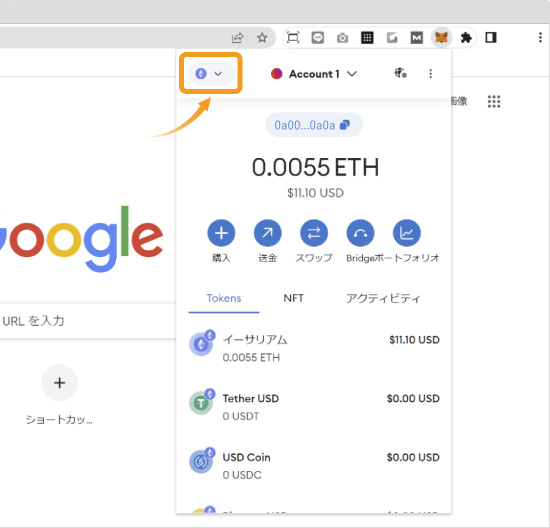The height and width of the screenshot is (528, 550).
Task: Click the ショートカッ... shortcut label
Action: 59,419
